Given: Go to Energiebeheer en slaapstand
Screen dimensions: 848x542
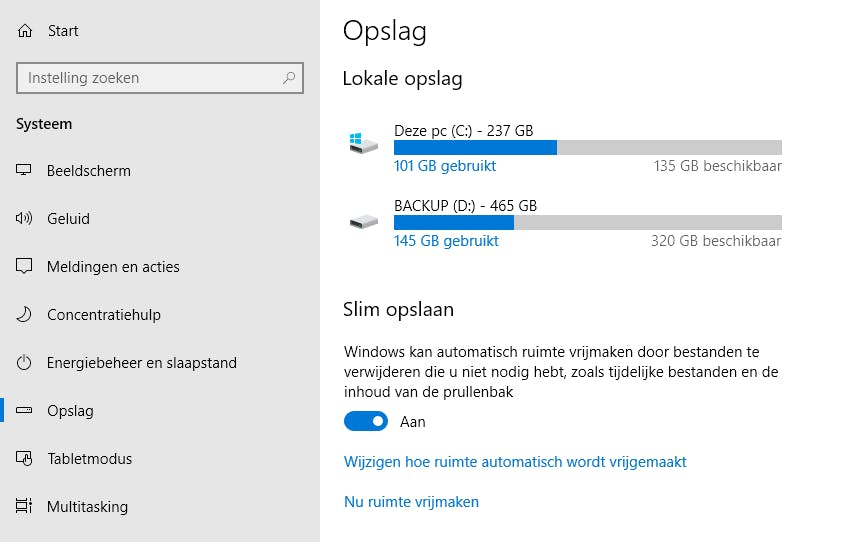Looking at the screenshot, I should [x=141, y=363].
